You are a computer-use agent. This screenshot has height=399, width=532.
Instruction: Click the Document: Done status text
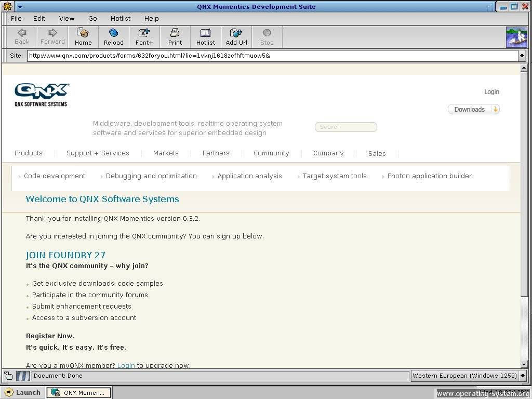tap(58, 376)
